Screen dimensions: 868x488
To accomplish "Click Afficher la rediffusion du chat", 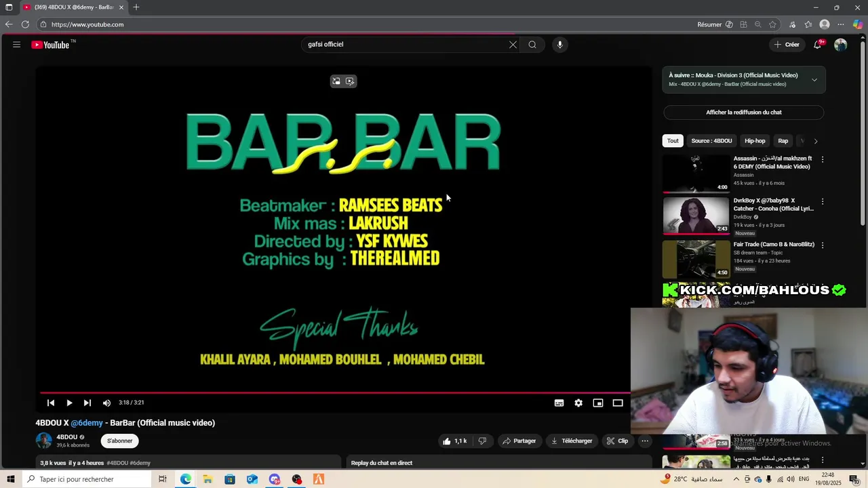I will click(744, 113).
